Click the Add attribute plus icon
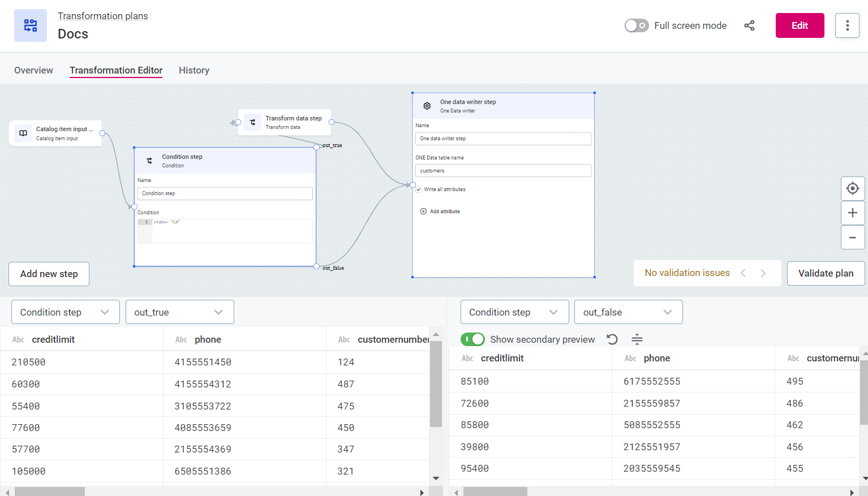The width and height of the screenshot is (868, 496). tap(423, 212)
